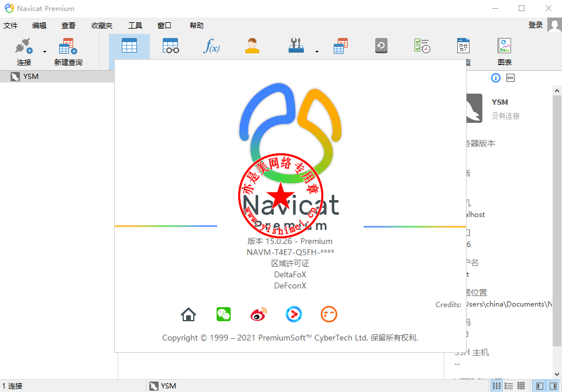
Task: Switch to icon grid view
Action: 496,386
